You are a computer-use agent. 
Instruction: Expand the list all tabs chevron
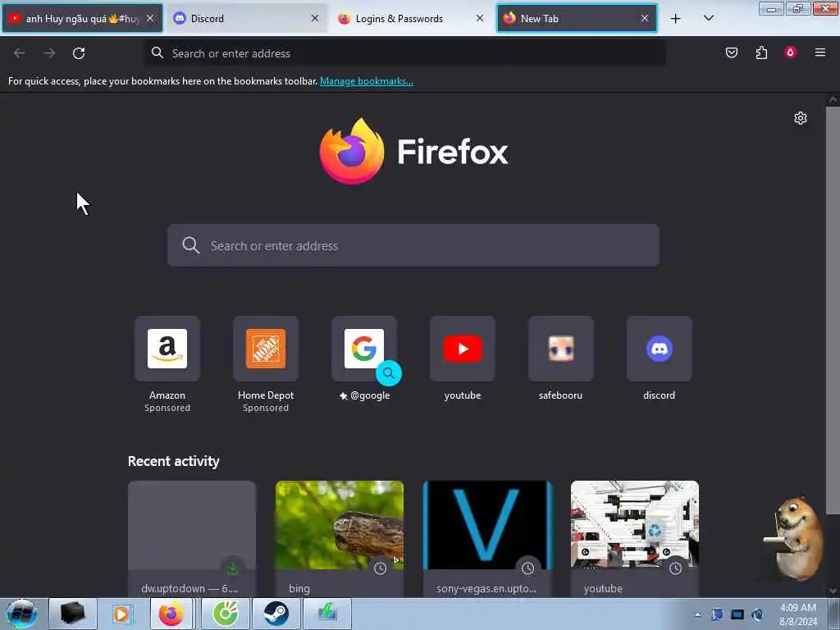[708, 18]
